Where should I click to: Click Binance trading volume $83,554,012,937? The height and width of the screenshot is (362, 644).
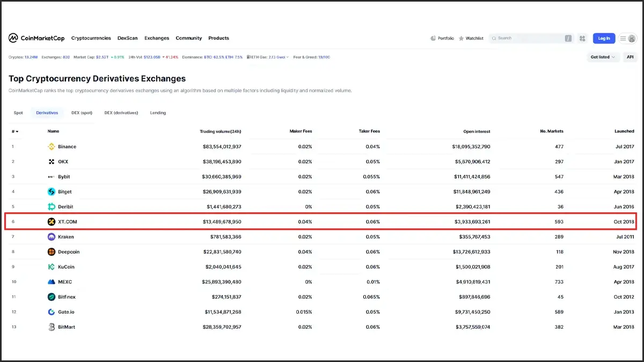(x=222, y=146)
